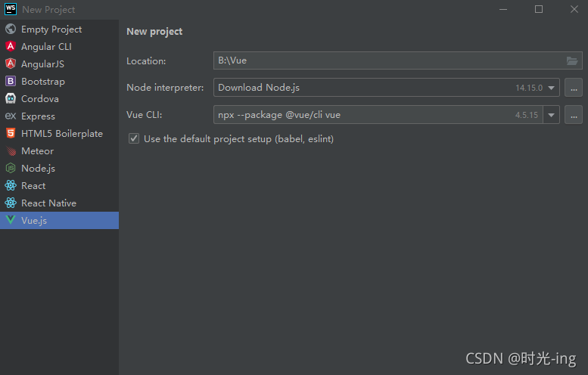Click the Empty Project globe icon
Viewport: 588px width, 375px height.
tap(11, 29)
